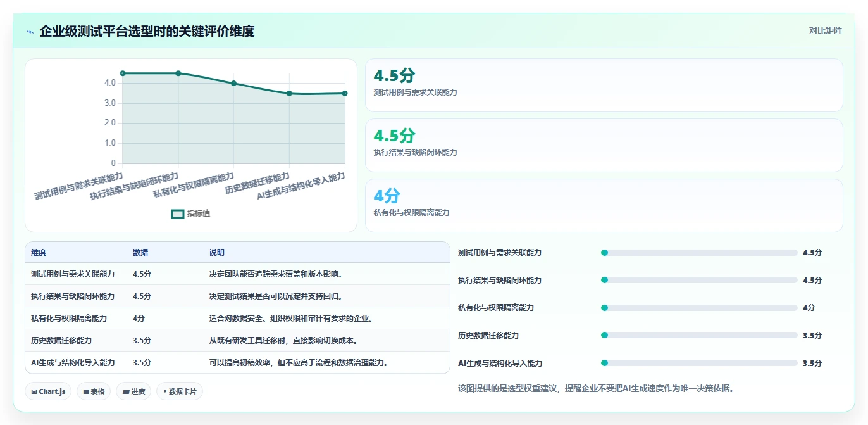This screenshot has height=425, width=868.
Task: Click table cell 历史数据迁移能力
Action: pyautogui.click(x=61, y=341)
